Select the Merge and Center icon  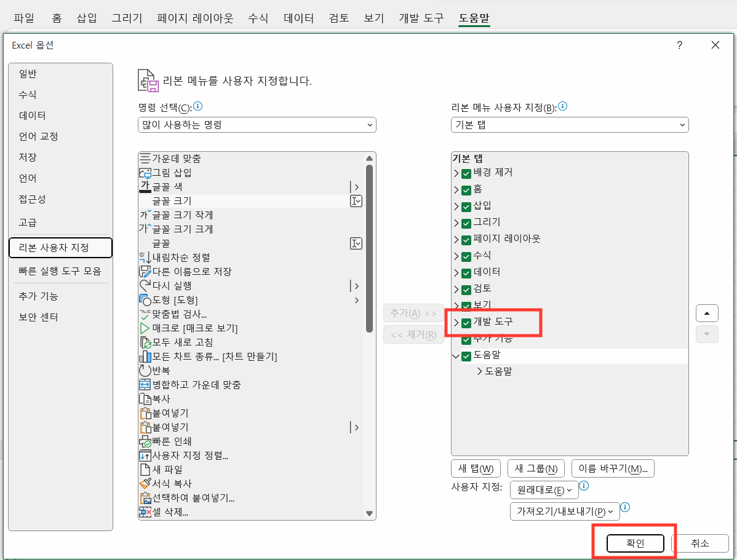(145, 385)
